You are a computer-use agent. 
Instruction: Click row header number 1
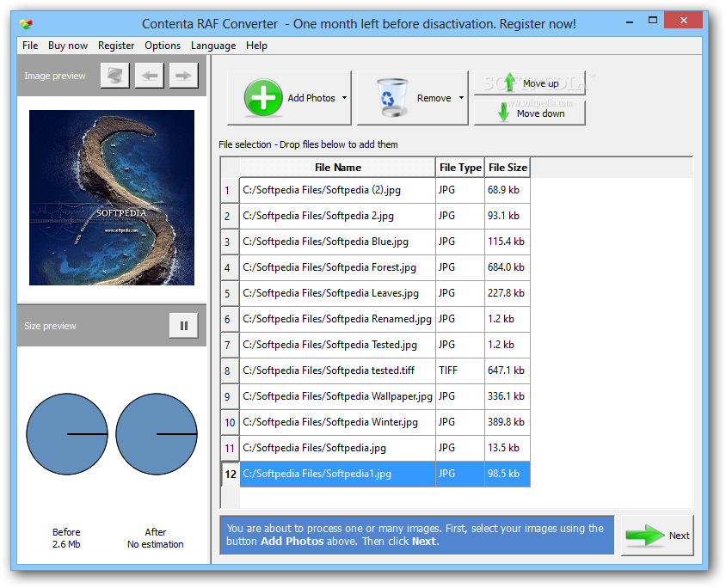pyautogui.click(x=230, y=190)
